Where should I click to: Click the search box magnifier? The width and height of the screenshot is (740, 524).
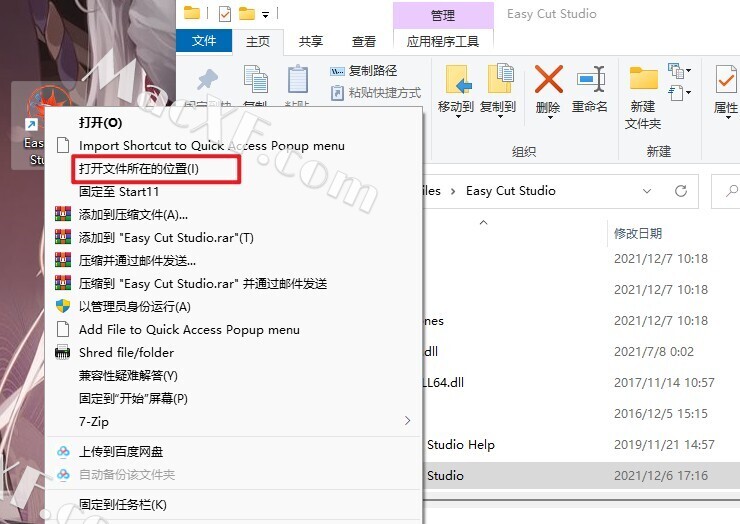tap(732, 191)
